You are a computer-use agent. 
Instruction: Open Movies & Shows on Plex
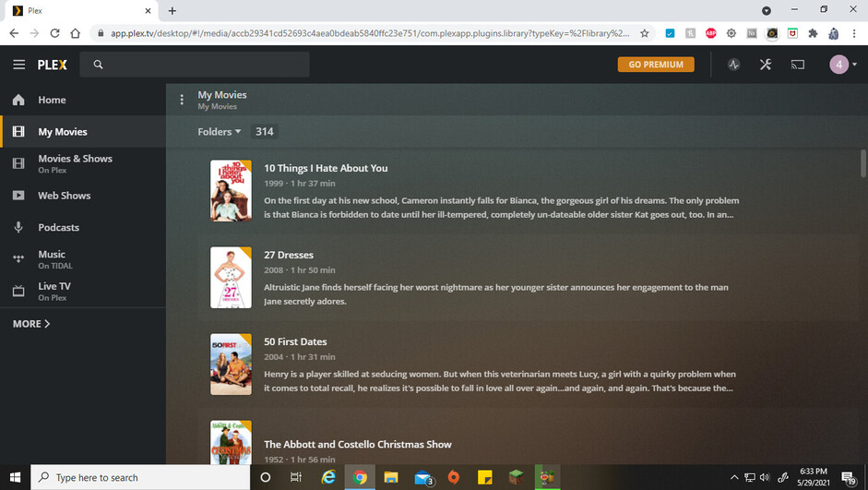[83, 163]
